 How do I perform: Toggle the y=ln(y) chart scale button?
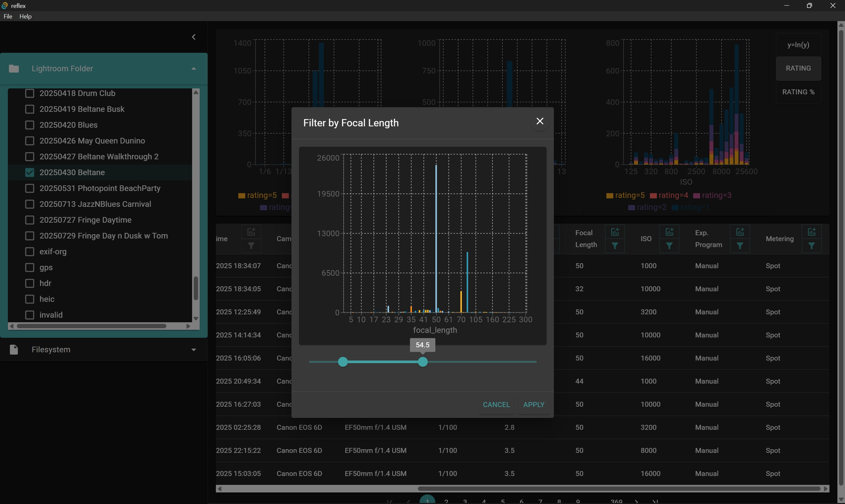coord(798,45)
